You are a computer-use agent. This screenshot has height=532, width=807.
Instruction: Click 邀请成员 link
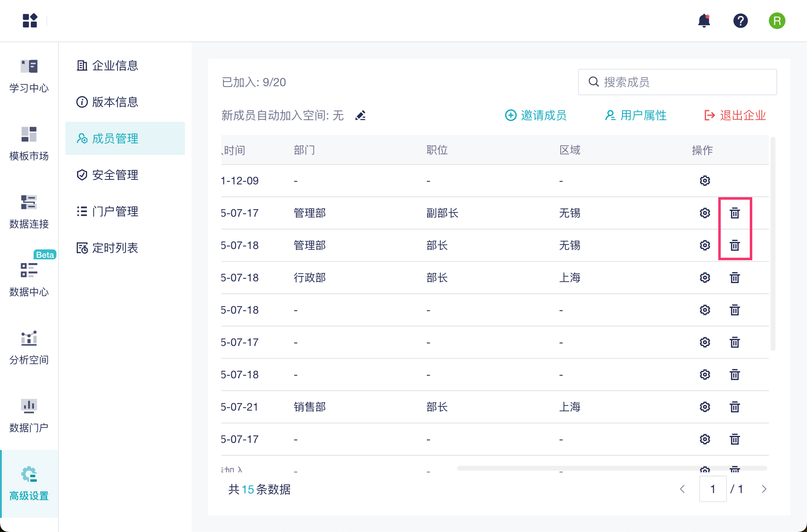pos(536,116)
